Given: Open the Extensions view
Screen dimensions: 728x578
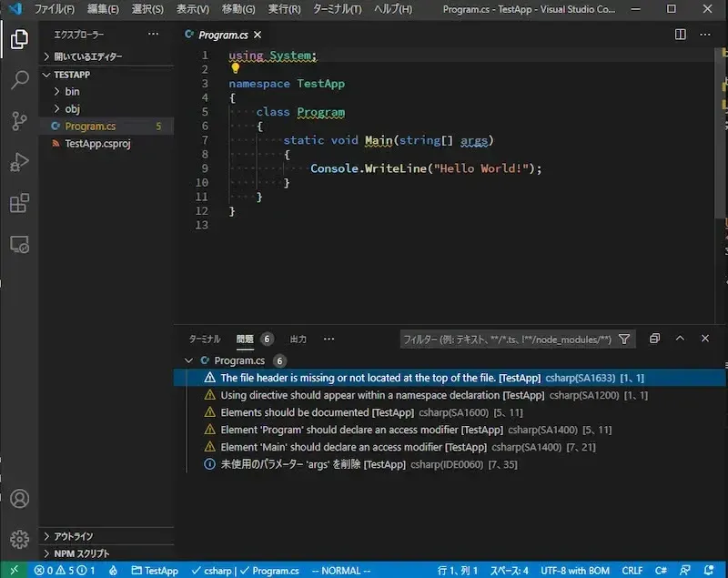Looking at the screenshot, I should (19, 203).
